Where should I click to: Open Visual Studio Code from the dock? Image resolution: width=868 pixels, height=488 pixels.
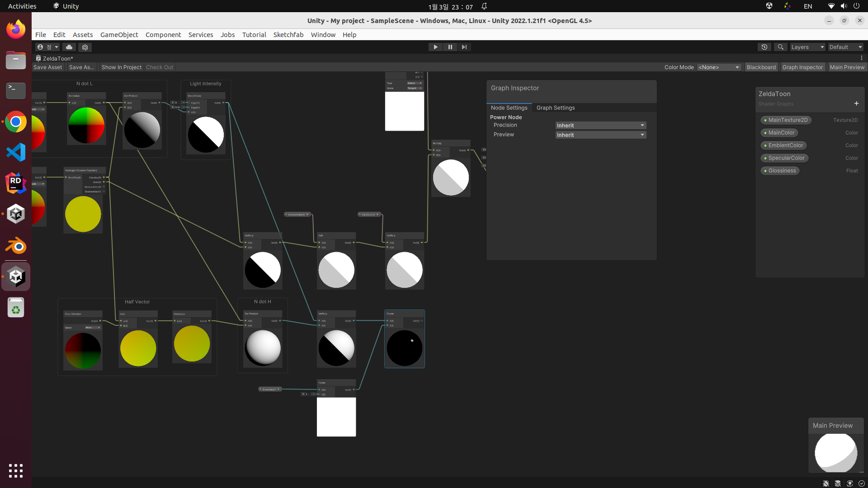(x=16, y=152)
